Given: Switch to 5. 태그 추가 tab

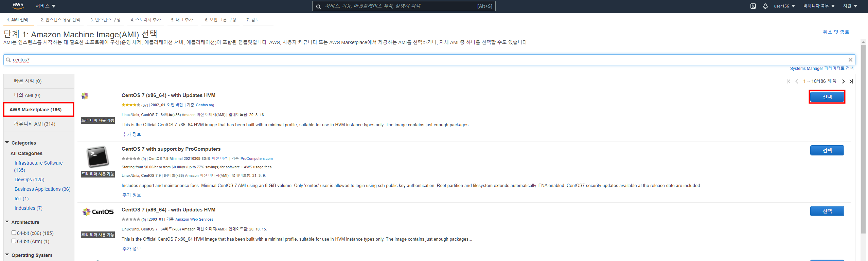Looking at the screenshot, I should point(182,20).
